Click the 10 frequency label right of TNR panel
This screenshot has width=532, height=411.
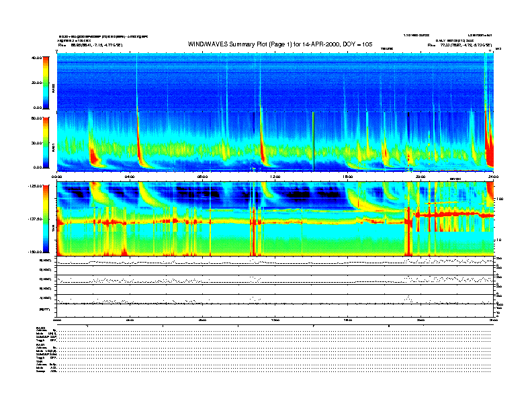click(498, 240)
